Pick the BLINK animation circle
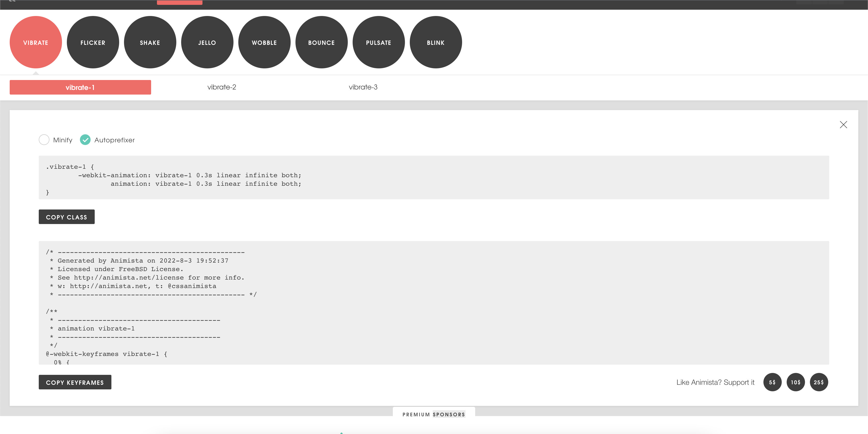Viewport: 868px width, 434px height. click(435, 42)
